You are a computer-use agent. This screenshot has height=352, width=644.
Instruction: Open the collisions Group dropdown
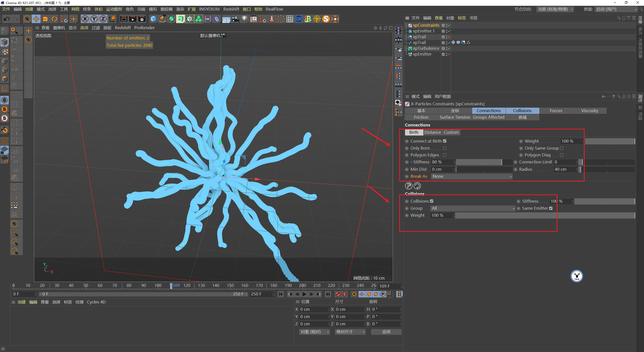pyautogui.click(x=473, y=208)
